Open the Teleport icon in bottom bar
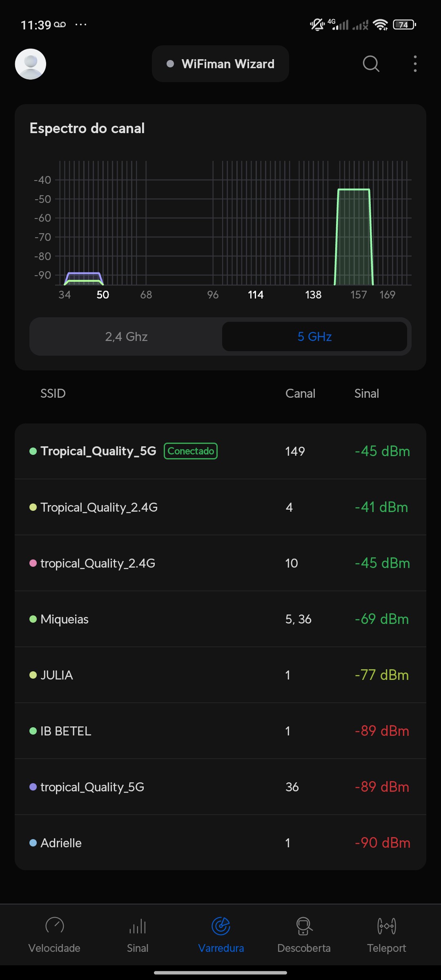The image size is (441, 980). point(386,926)
